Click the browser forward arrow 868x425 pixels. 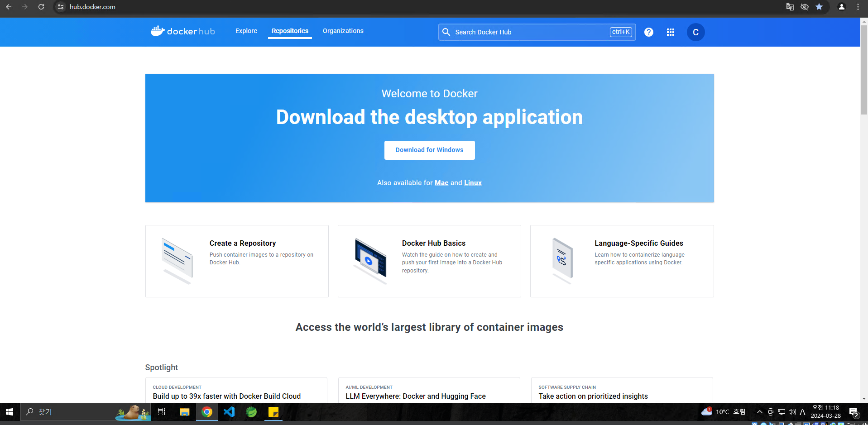point(25,7)
